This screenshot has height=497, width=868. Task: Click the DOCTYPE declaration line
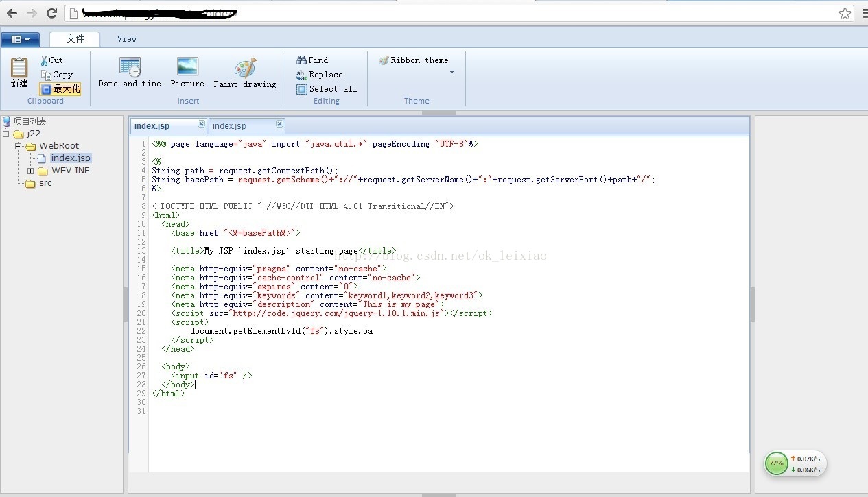pos(303,206)
